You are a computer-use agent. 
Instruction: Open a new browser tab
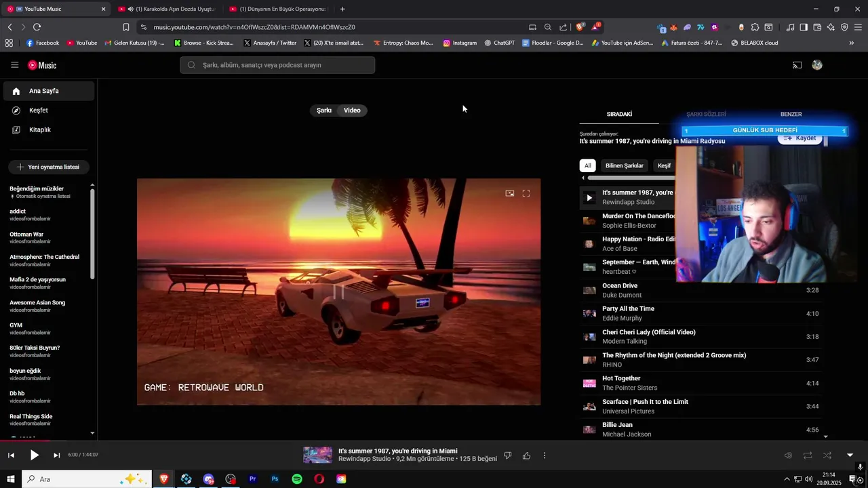point(342,9)
